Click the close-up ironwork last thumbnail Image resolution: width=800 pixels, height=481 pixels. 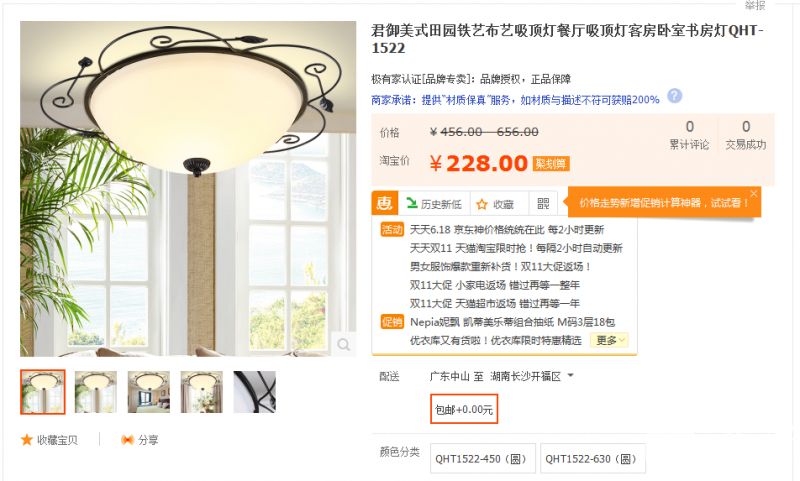(255, 392)
